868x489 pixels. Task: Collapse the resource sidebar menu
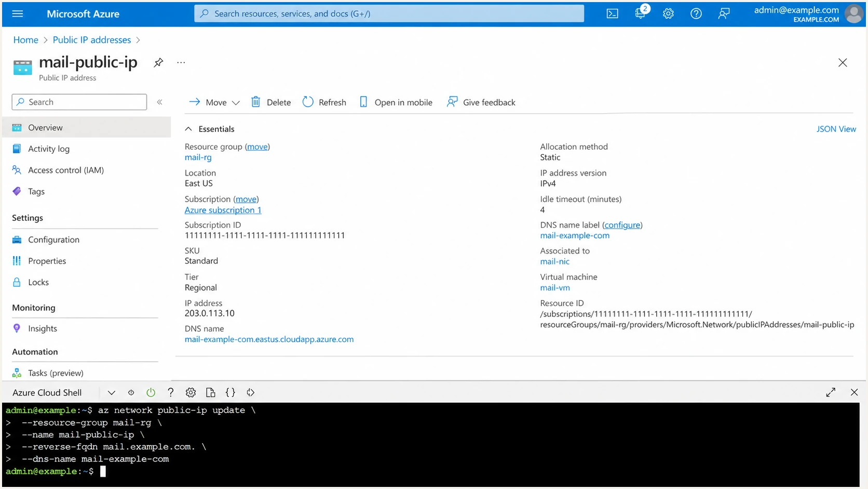[160, 102]
